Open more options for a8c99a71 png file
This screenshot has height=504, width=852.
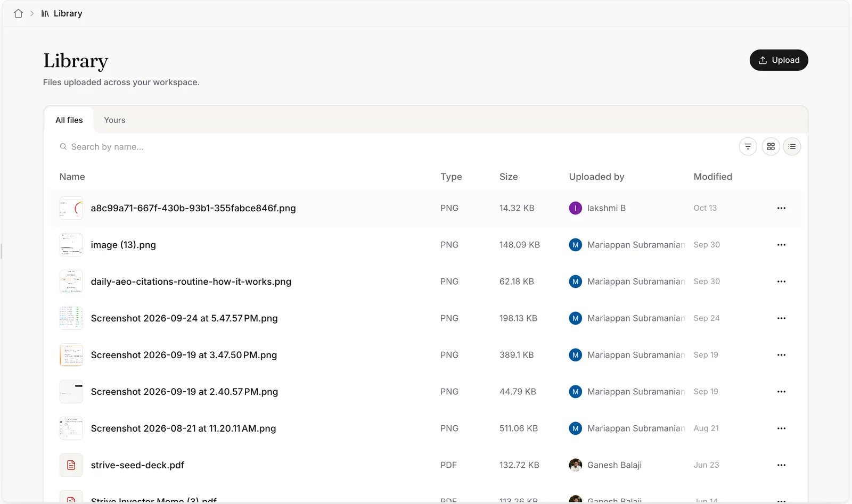coord(781,208)
